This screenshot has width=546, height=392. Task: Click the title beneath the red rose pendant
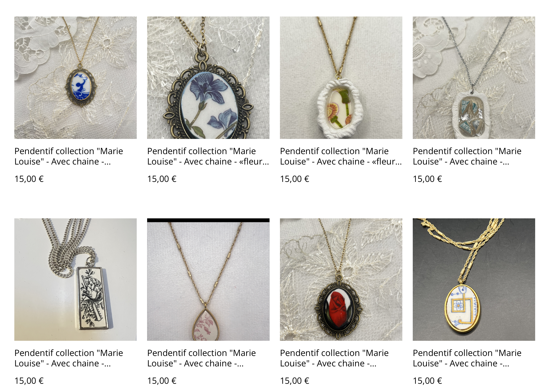(334, 358)
